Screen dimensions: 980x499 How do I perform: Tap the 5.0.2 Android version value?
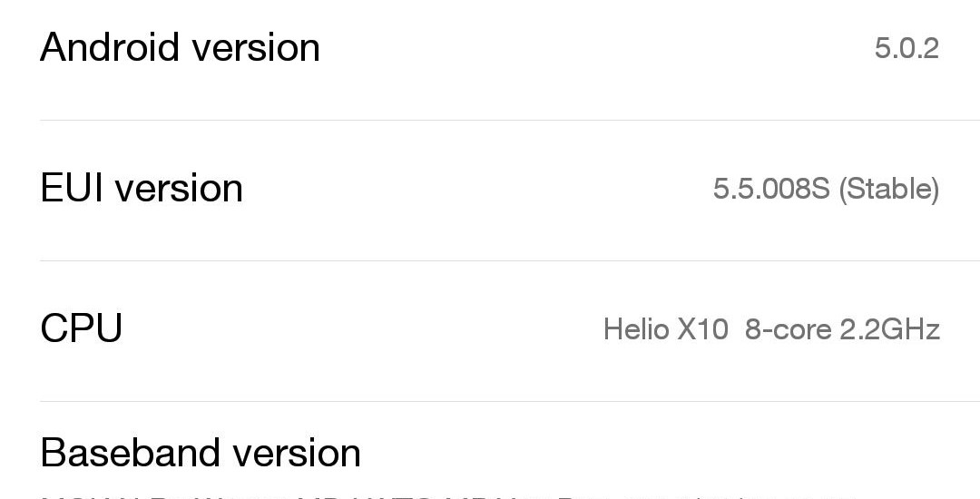pyautogui.click(x=906, y=48)
